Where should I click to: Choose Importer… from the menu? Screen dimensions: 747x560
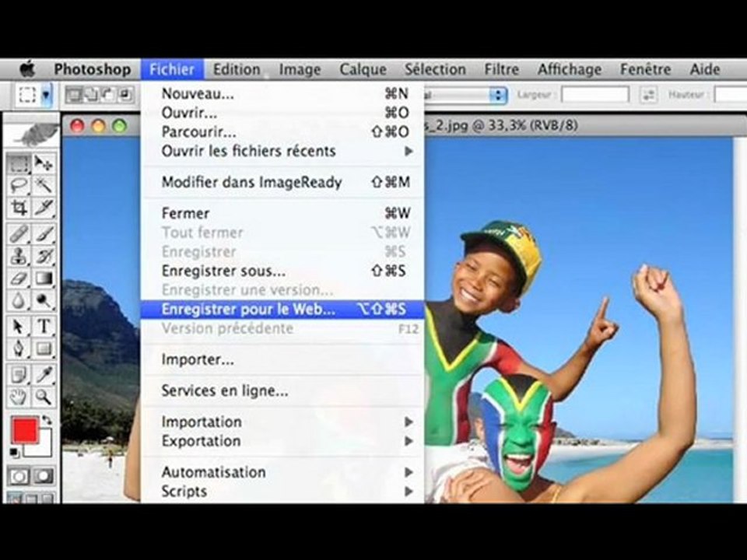point(282,359)
